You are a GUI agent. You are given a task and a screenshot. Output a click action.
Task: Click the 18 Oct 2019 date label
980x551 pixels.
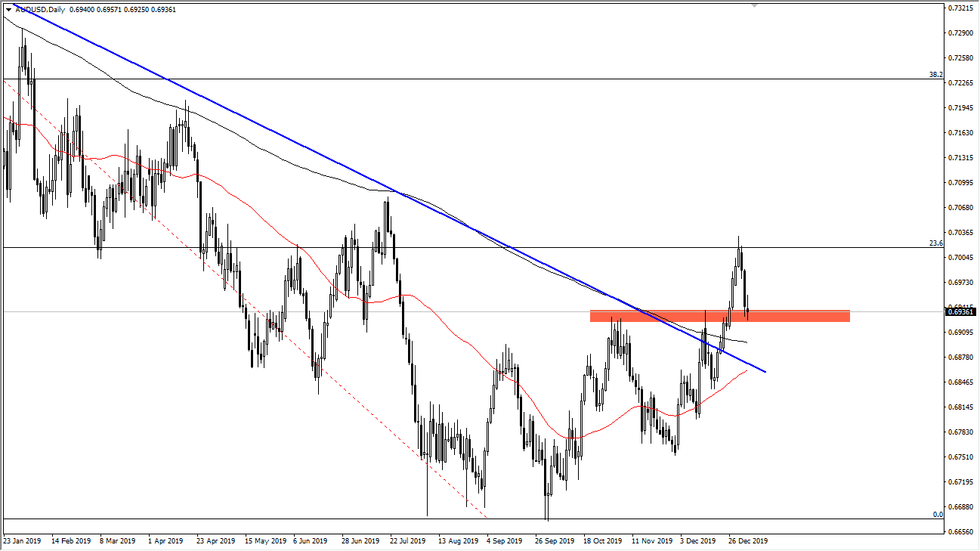(x=602, y=541)
